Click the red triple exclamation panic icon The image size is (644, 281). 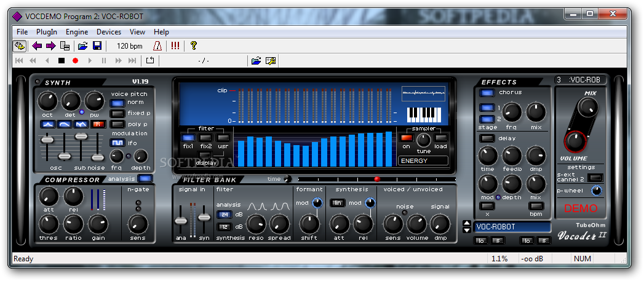pos(175,46)
